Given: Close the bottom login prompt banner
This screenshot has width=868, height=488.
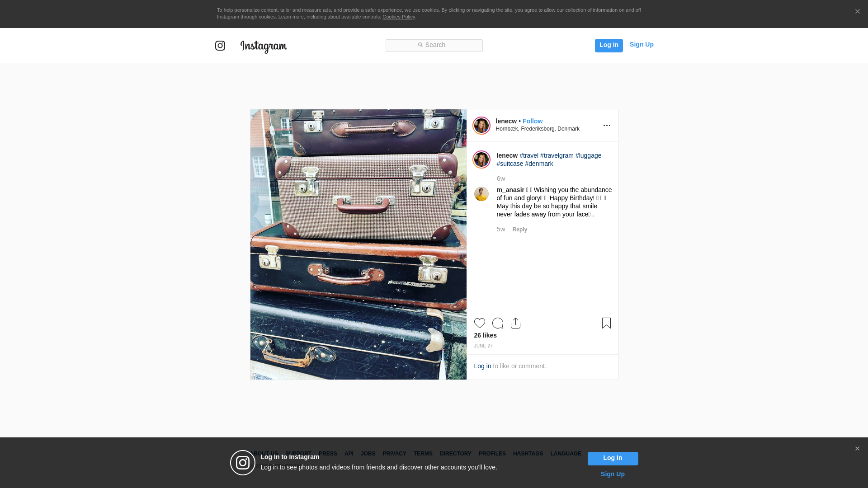Looking at the screenshot, I should [x=857, y=449].
